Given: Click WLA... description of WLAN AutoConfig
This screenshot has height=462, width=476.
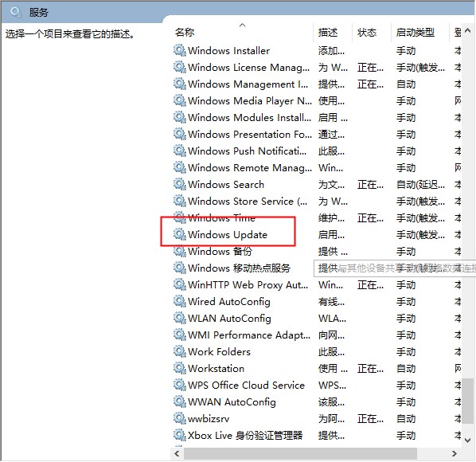Looking at the screenshot, I should click(332, 319).
